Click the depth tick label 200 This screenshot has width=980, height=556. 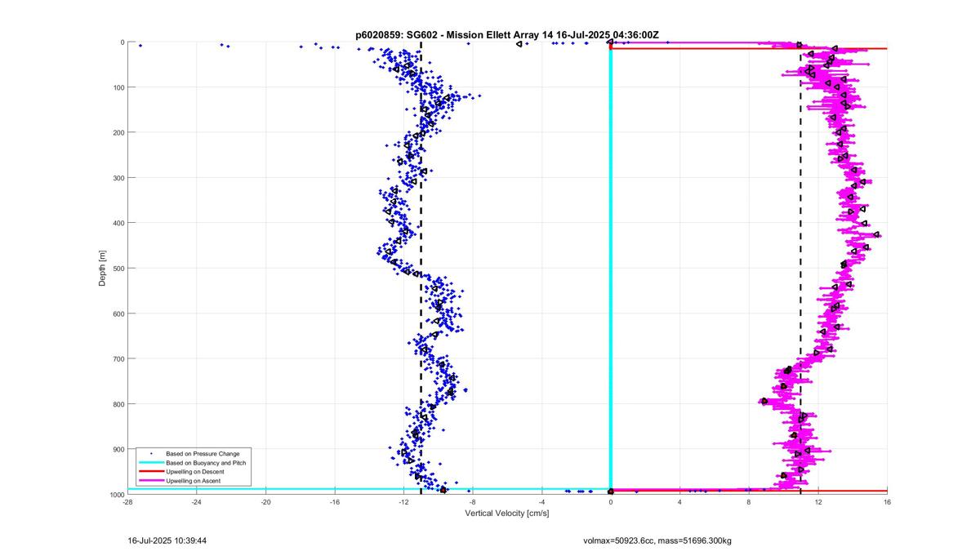[118, 132]
